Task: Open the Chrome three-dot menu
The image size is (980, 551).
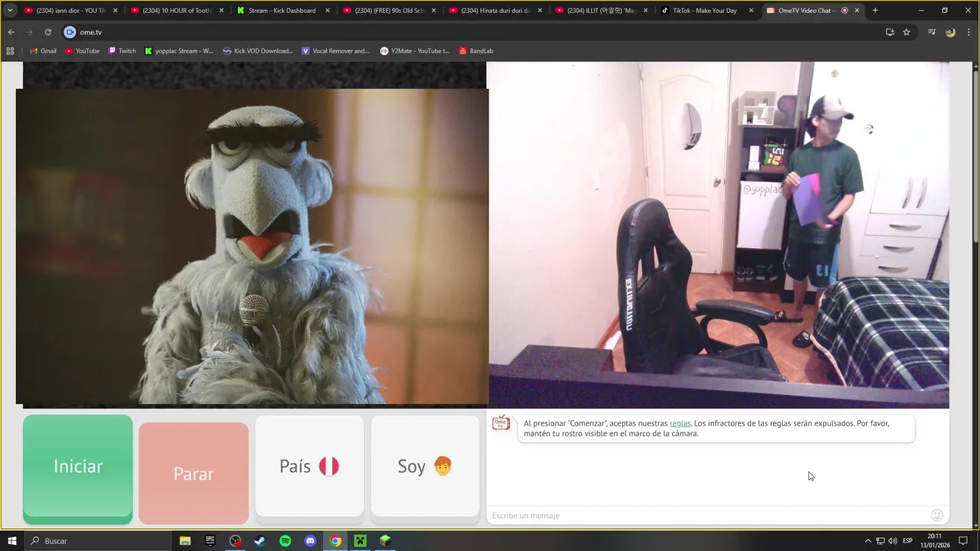Action: [969, 32]
